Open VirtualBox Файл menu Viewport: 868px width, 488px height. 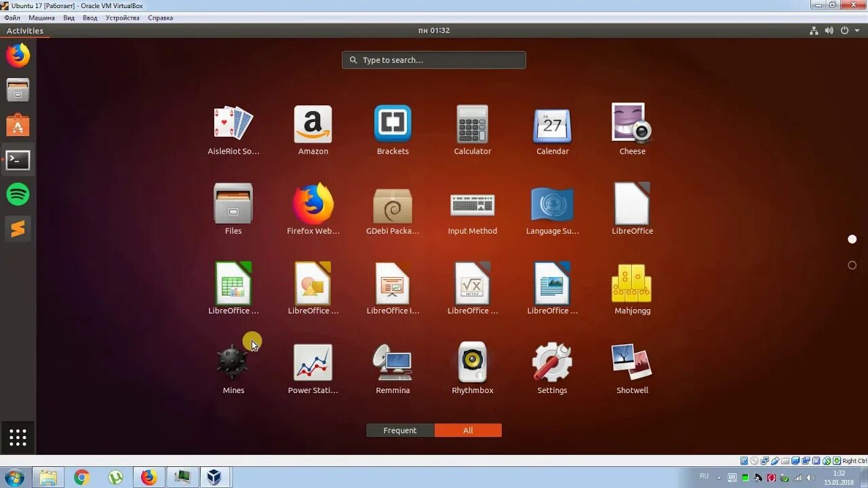coord(12,18)
